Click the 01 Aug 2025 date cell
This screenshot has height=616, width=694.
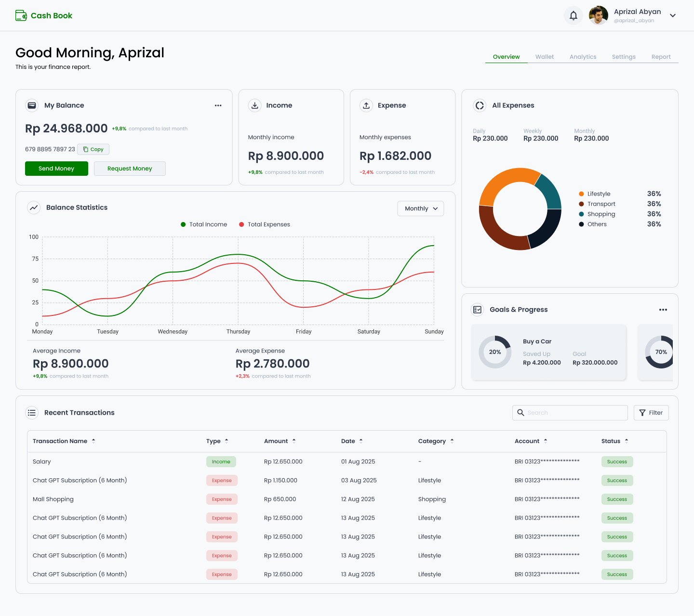point(358,462)
